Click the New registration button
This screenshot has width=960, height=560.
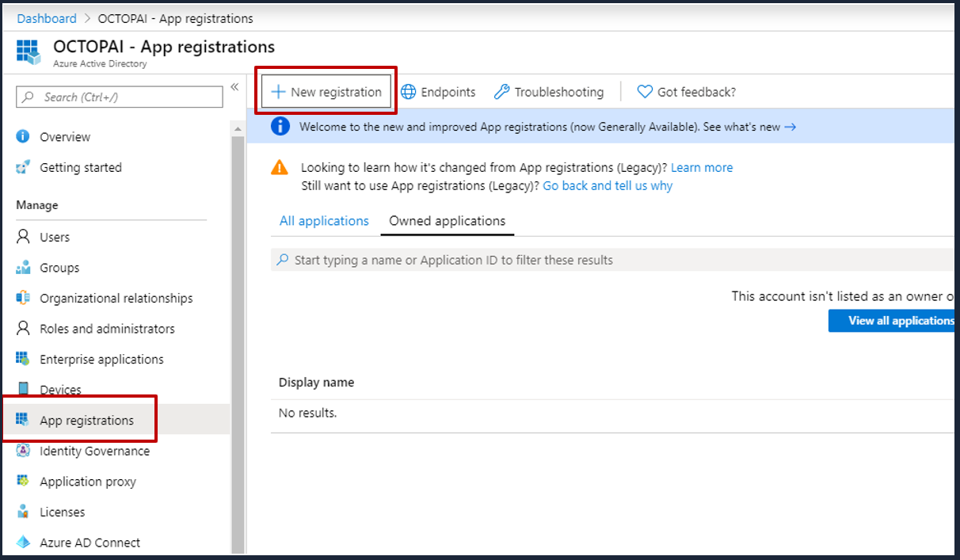pos(326,92)
